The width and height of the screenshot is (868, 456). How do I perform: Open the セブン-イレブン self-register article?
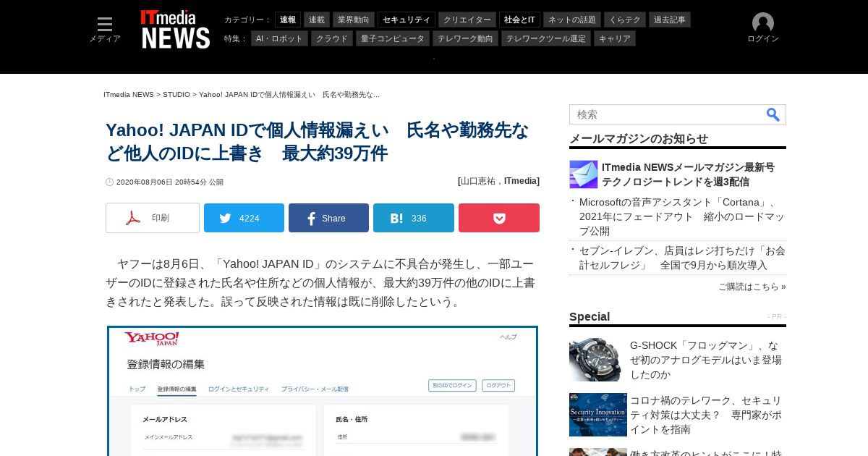(682, 258)
